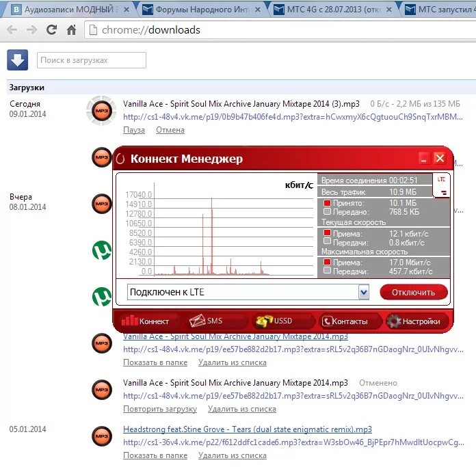476x467 pixels.
Task: Click the upper green uTorrent file icon
Action: [x=102, y=250]
